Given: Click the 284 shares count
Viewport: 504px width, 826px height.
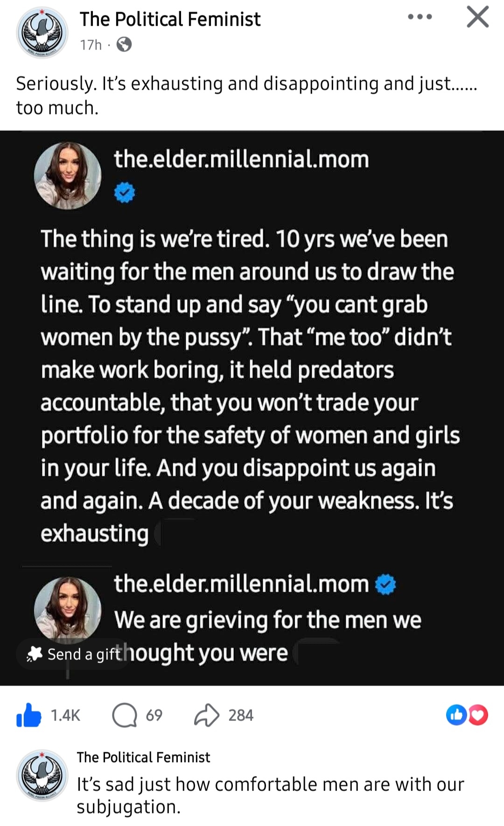Looking at the screenshot, I should click(241, 715).
